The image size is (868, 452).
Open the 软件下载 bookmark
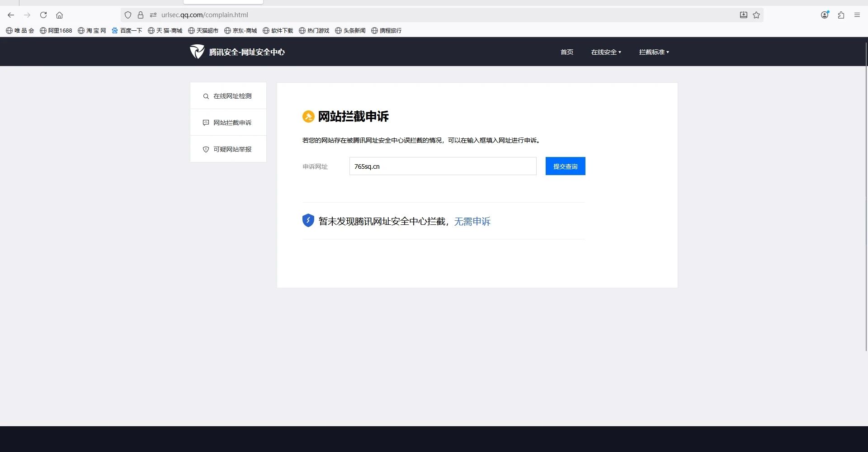tap(278, 31)
